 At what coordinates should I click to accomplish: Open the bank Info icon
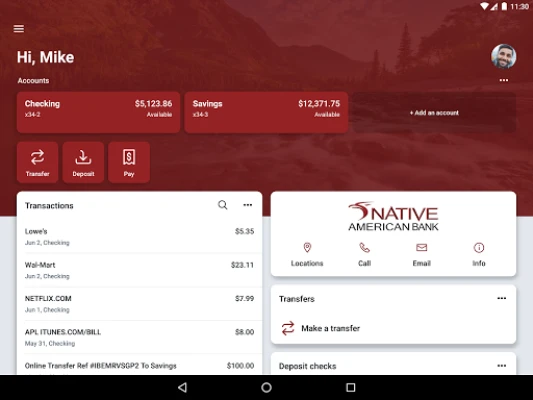point(479,248)
